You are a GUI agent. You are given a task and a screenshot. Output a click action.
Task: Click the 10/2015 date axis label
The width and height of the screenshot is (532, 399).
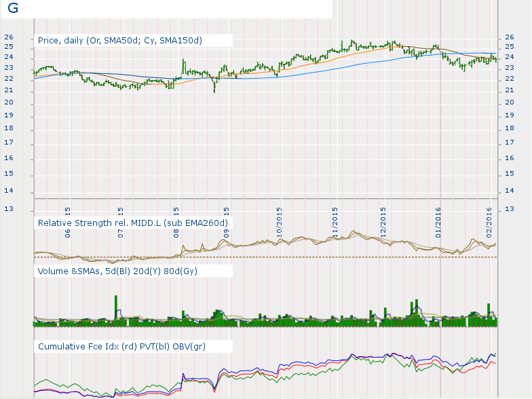coord(279,219)
